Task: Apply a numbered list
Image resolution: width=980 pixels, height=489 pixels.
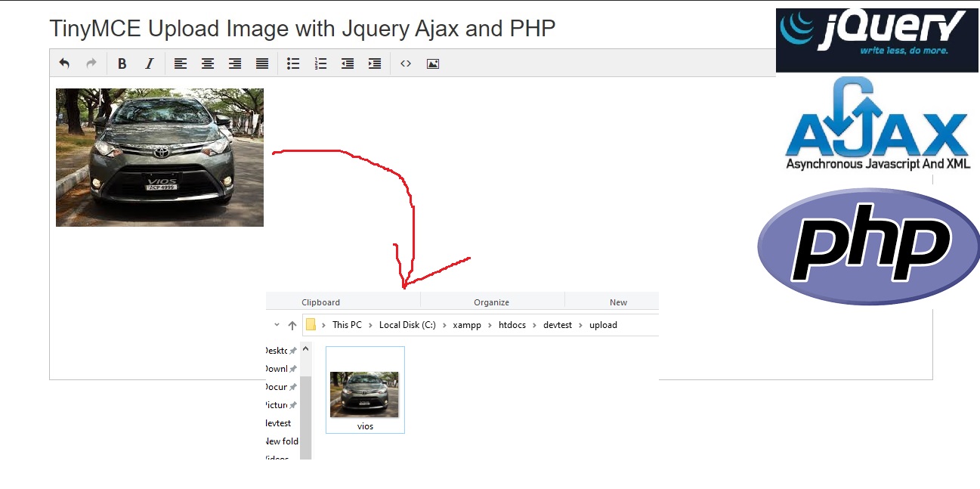Action: click(x=320, y=63)
